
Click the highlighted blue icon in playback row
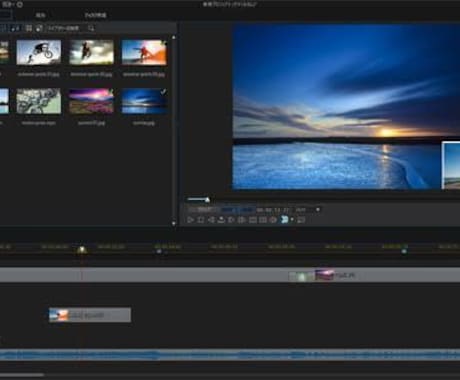[x=284, y=219]
